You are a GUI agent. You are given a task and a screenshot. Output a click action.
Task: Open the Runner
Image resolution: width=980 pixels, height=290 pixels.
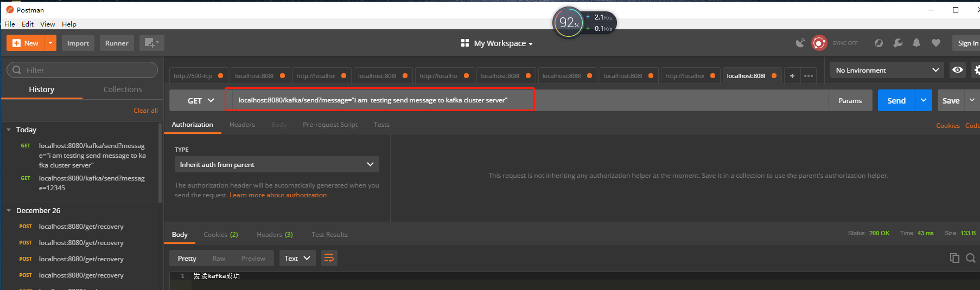pos(117,43)
